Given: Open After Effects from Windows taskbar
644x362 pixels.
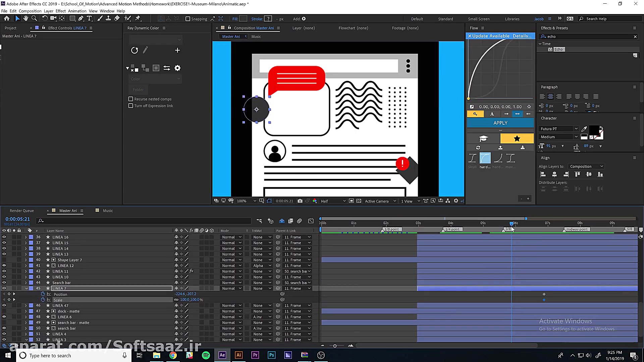Looking at the screenshot, I should coord(222,355).
